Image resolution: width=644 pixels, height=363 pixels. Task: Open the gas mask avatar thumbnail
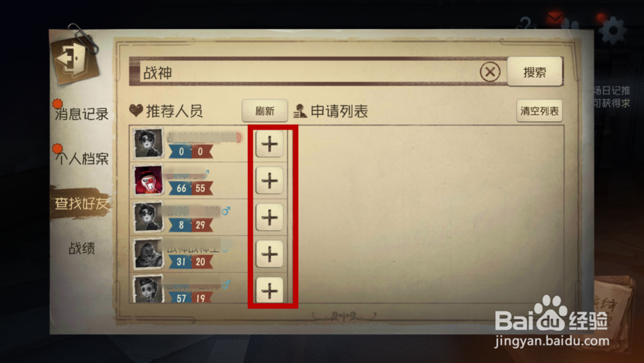148,253
